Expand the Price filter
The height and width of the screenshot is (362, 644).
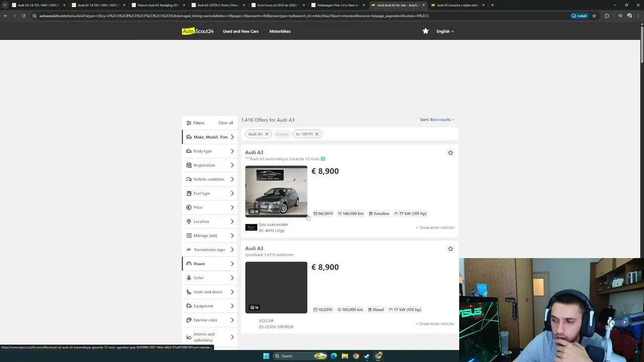click(x=209, y=207)
